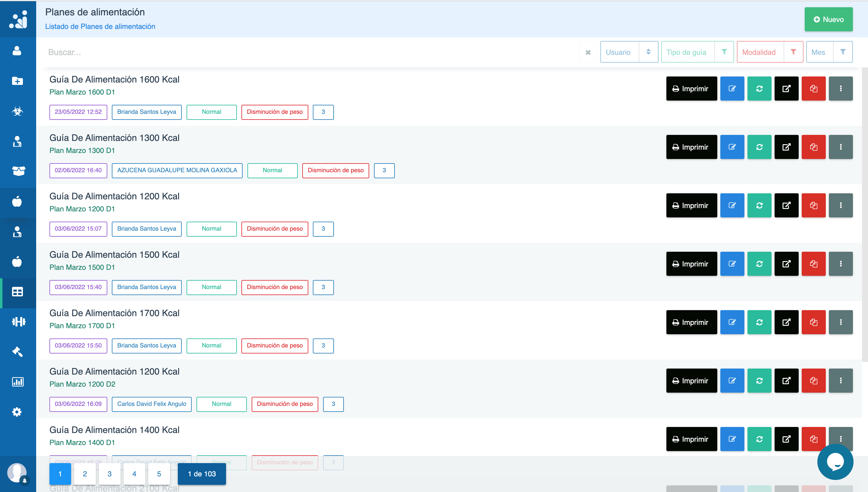The width and height of the screenshot is (868, 492).
Task: Open the medical folder sidebar icon
Action: click(x=17, y=81)
